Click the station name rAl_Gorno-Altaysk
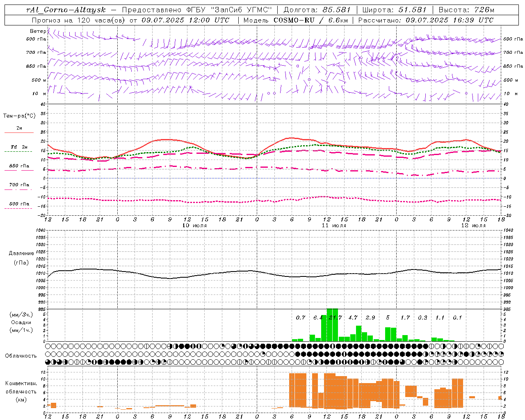The height and width of the screenshot is (420, 525). (x=66, y=10)
